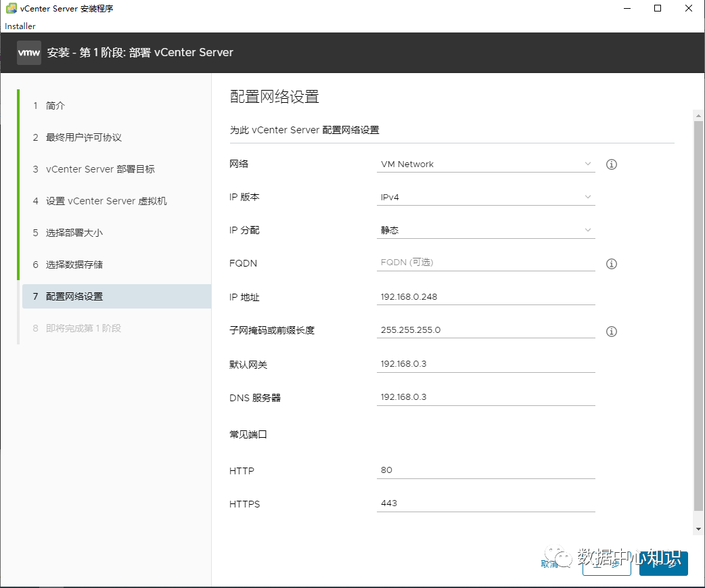Click the scrollbar down arrow

(698, 529)
